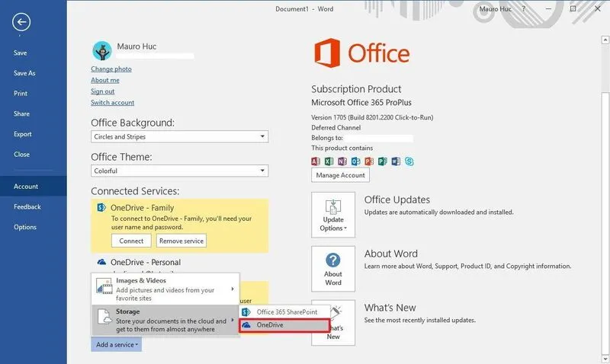Viewport: 610px width, 364px height.
Task: Expand the Add a service menu
Action: (x=117, y=344)
